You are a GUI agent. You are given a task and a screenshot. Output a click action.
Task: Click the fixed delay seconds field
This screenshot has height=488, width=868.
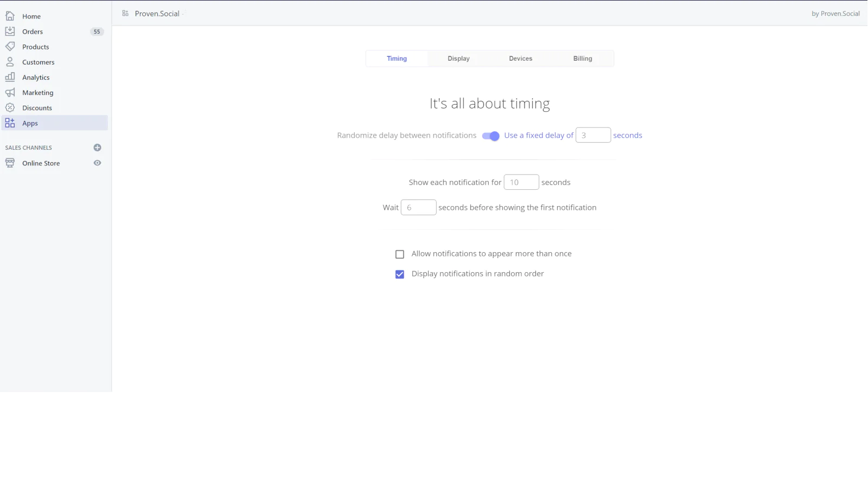(593, 136)
